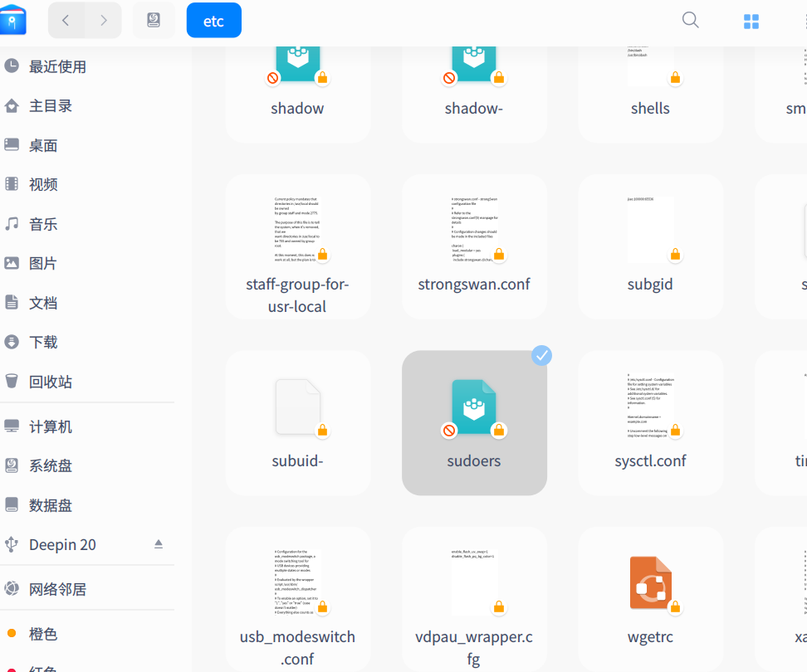This screenshot has height=672, width=807.
Task: Open 系统盘 in the sidebar
Action: click(87, 465)
